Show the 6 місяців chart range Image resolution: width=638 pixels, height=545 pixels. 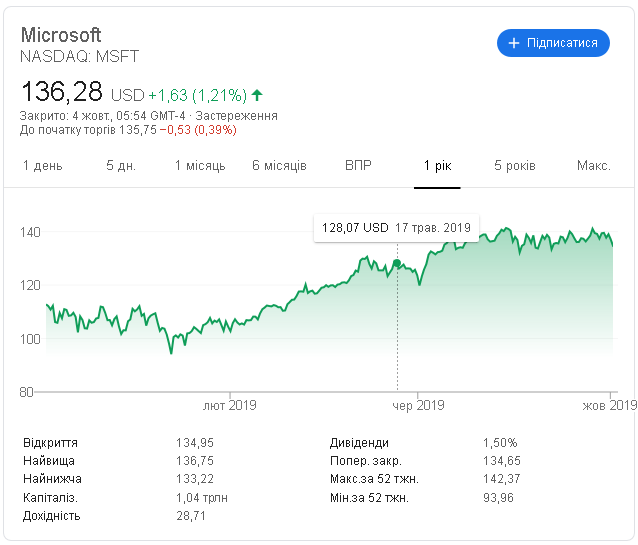pyautogui.click(x=279, y=165)
